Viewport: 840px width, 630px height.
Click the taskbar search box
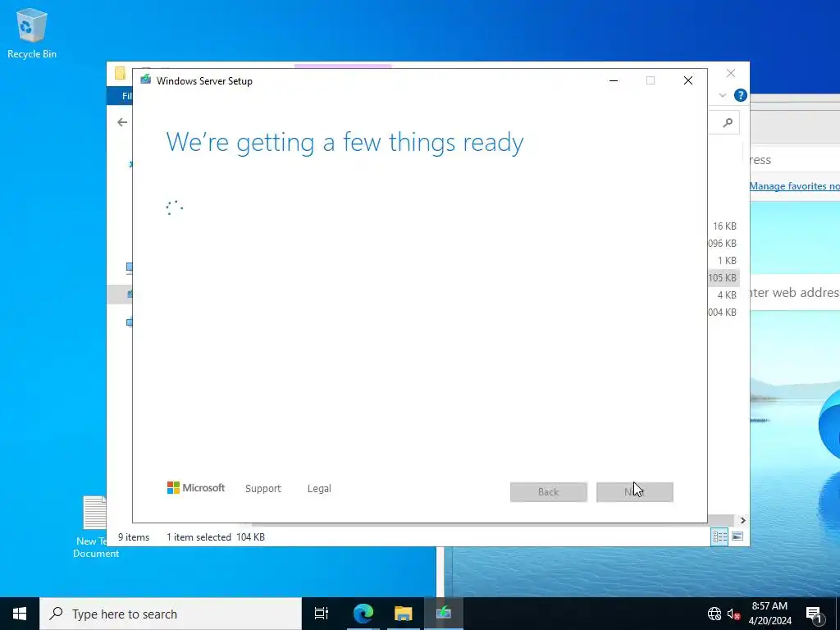click(x=171, y=614)
